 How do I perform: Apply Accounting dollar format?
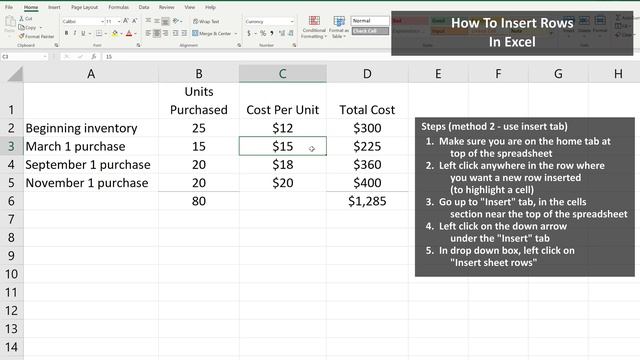(x=249, y=33)
